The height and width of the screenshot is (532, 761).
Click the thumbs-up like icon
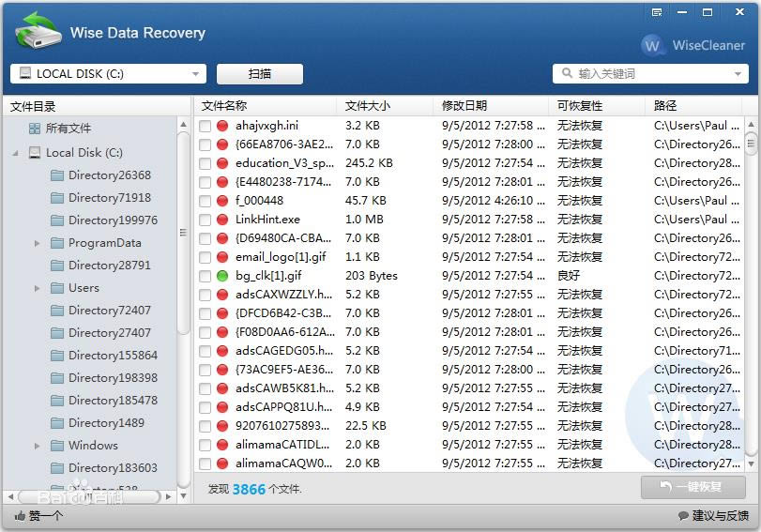click(20, 515)
